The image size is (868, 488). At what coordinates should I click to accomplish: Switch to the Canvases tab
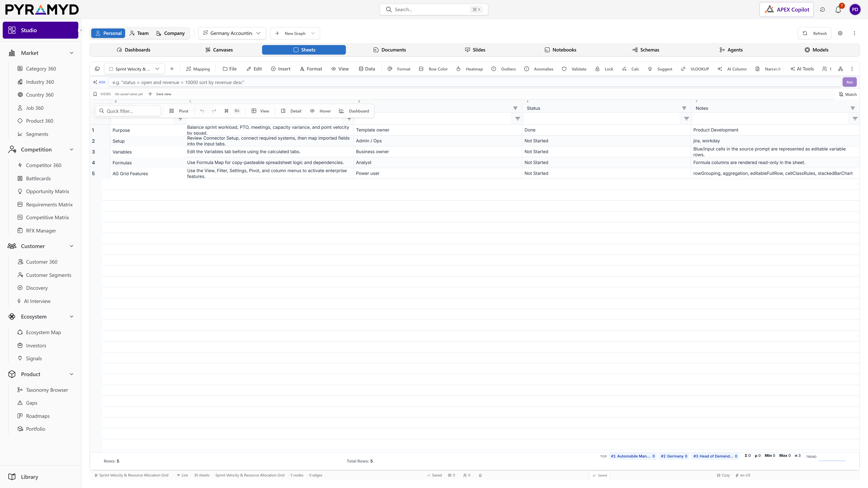pos(219,50)
